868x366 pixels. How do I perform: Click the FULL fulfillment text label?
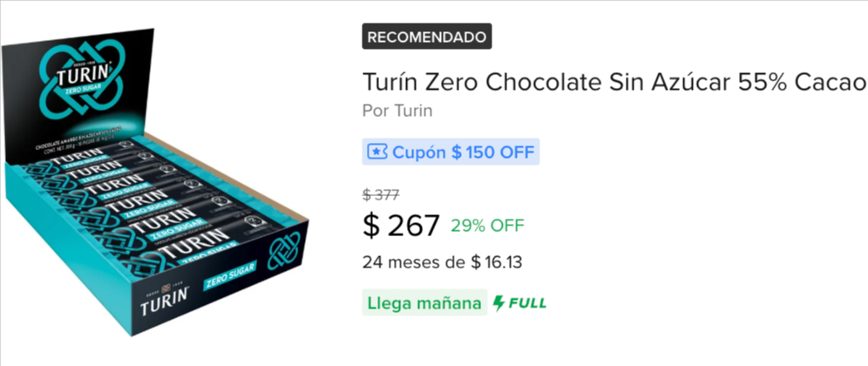click(x=527, y=303)
